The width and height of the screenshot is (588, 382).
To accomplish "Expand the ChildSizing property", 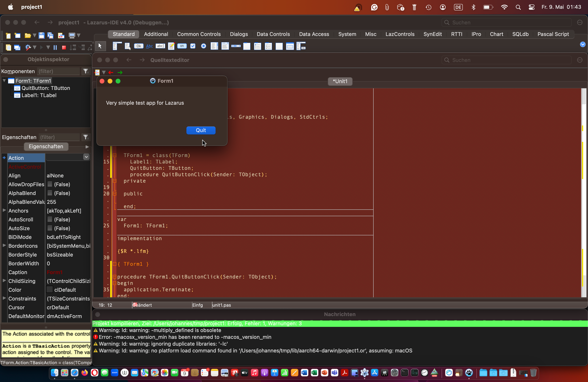I will click(x=4, y=281).
